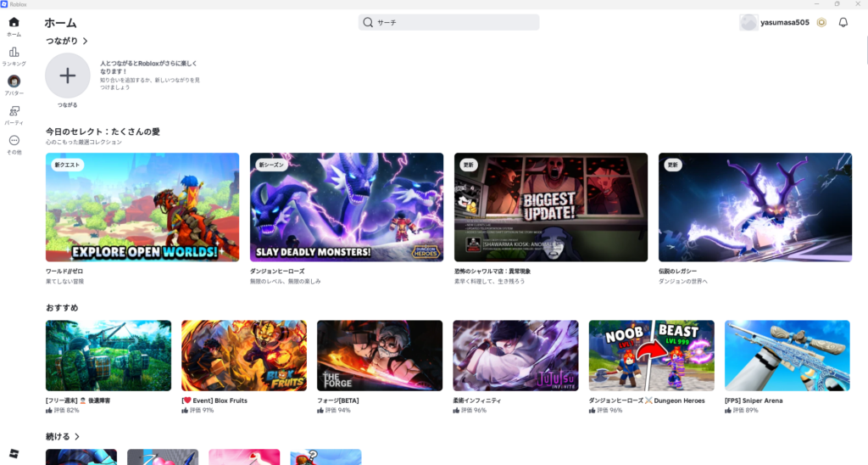The image size is (868, 465).
Task: Open the yasumasa505 profile link
Action: [784, 23]
